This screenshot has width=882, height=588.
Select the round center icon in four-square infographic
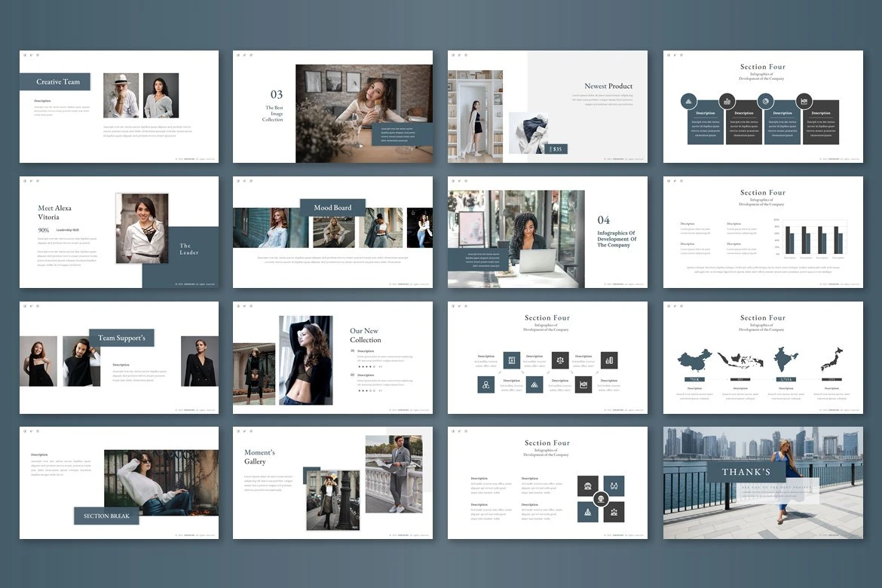600,498
